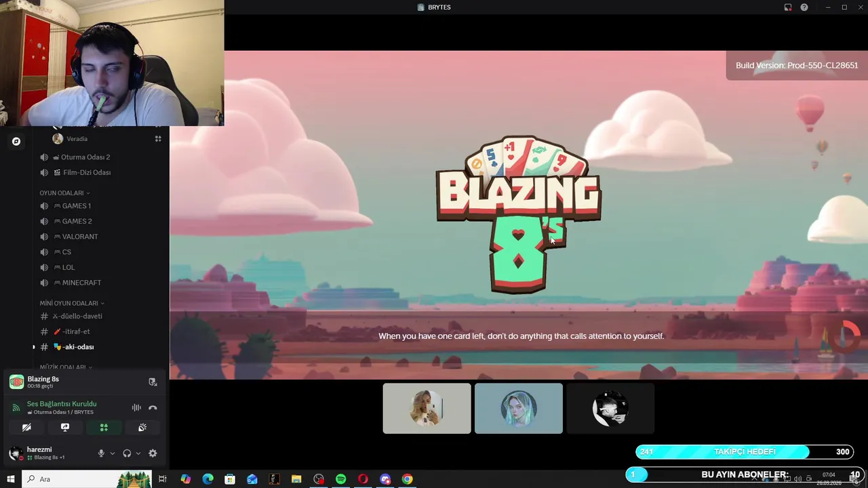Join the VALORANT voice channel
The width and height of the screenshot is (868, 488).
pyautogui.click(x=80, y=237)
